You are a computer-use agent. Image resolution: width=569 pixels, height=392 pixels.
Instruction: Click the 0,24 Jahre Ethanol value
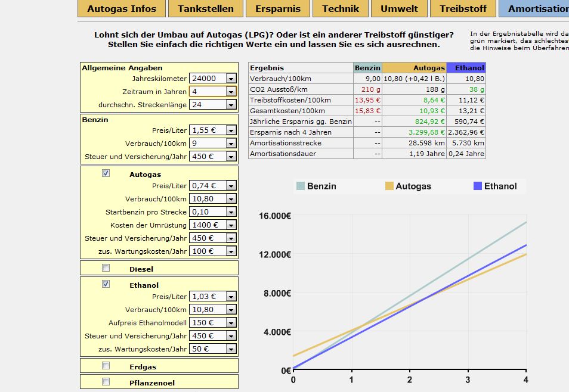pos(466,154)
